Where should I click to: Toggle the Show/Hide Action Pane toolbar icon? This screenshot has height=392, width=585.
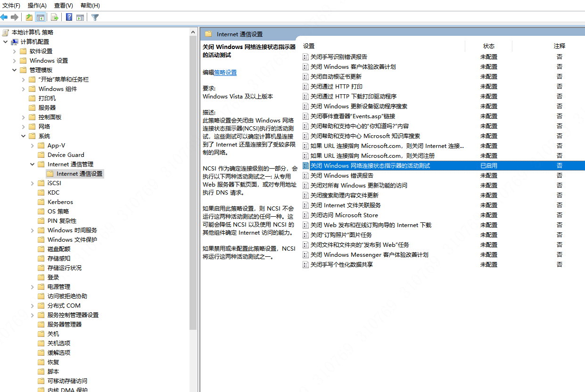coord(80,17)
